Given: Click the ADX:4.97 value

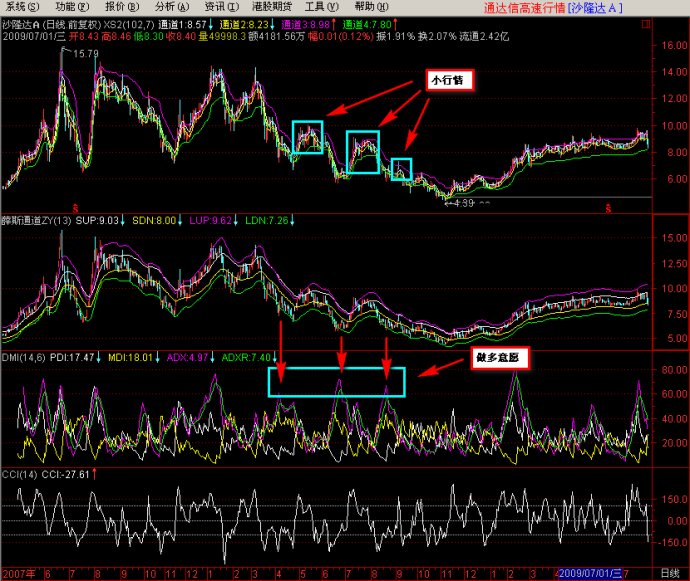Looking at the screenshot, I should [187, 357].
